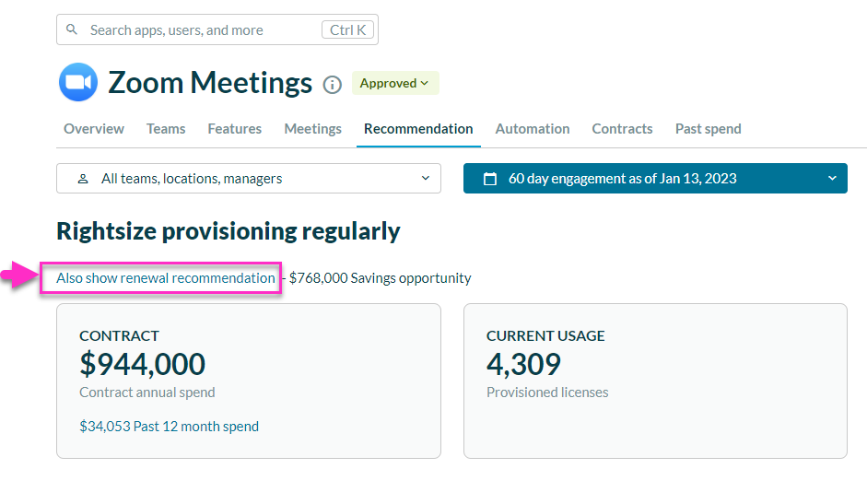
Task: Go to the Features tab
Action: pos(234,129)
